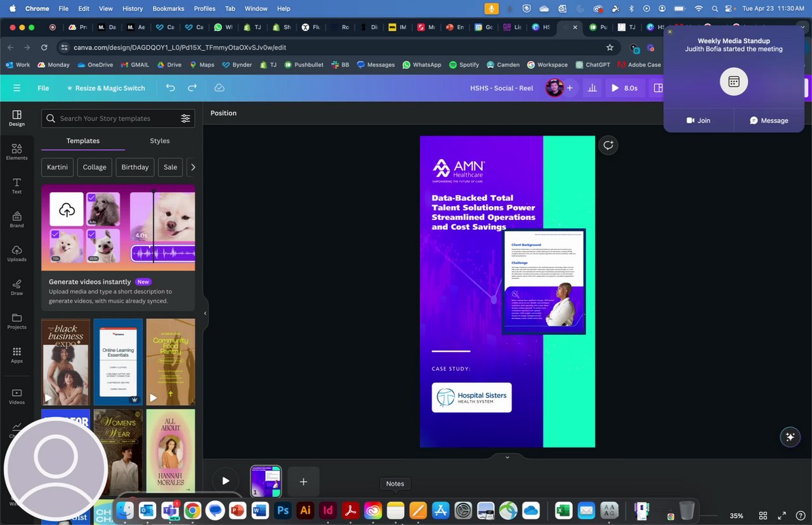Click Resize & Magic Switch button
812x525 pixels.
[106, 88]
